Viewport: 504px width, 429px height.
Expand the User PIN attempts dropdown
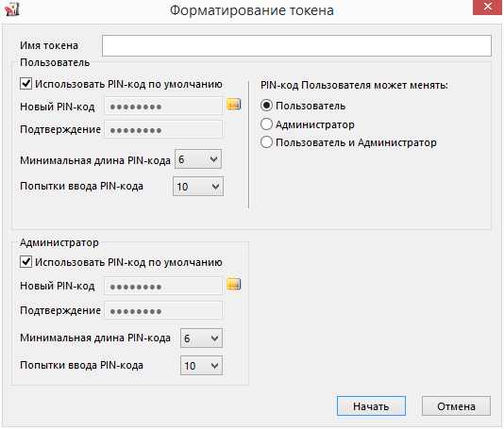pyautogui.click(x=198, y=187)
